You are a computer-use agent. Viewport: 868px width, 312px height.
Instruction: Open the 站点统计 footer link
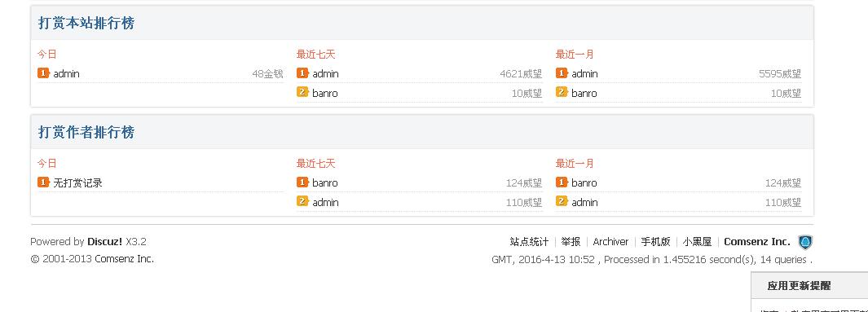coord(529,242)
